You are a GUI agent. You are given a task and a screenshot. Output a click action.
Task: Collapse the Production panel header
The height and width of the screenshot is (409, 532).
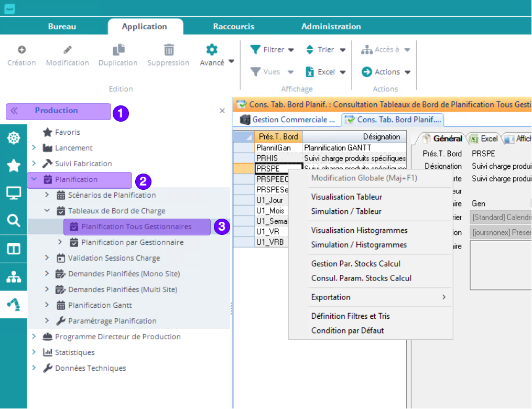click(x=14, y=111)
